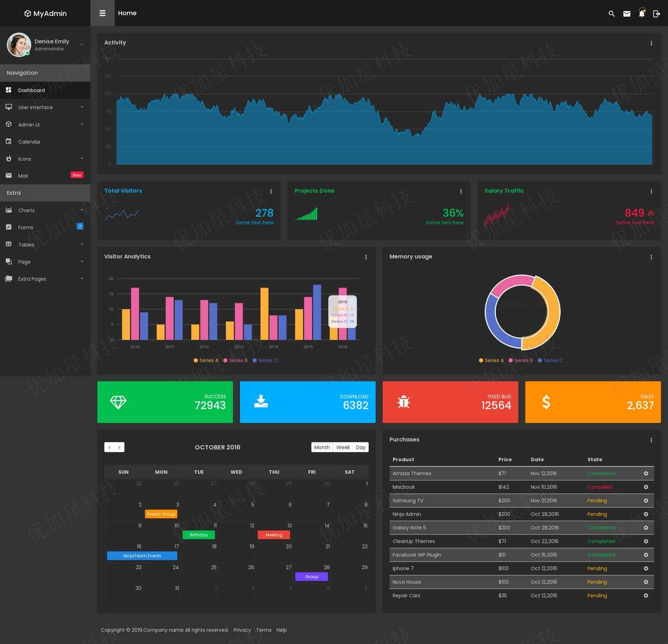Go to previous month in calendar
This screenshot has height=644, width=668.
[x=109, y=447]
